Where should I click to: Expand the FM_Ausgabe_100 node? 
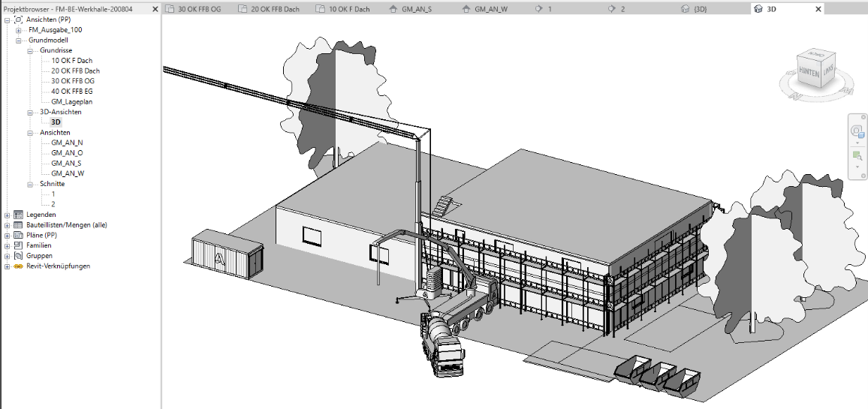19,30
